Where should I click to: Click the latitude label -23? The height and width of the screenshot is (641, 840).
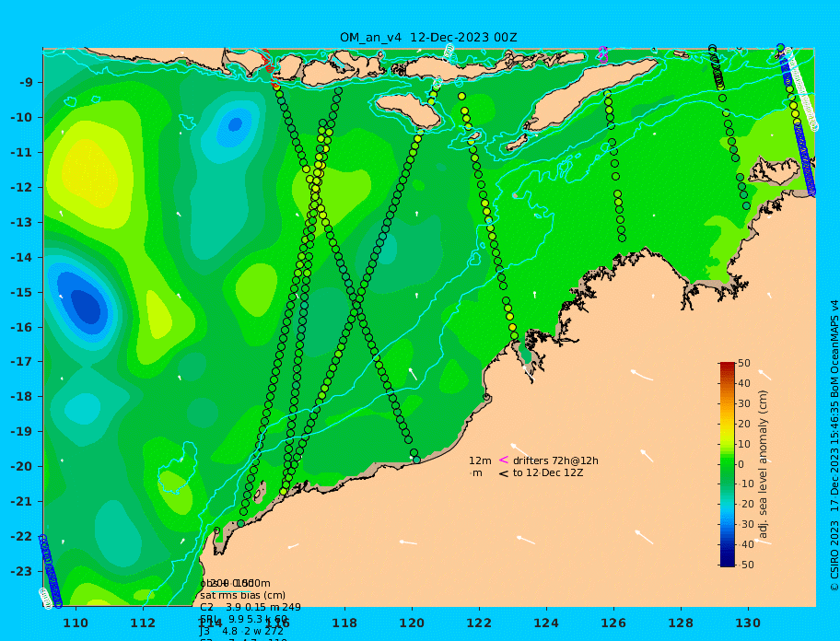[21, 571]
